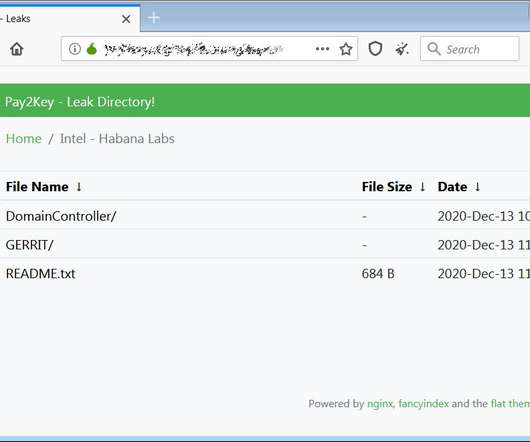Click the File Size column header
This screenshot has width=530, height=442.
pos(387,187)
